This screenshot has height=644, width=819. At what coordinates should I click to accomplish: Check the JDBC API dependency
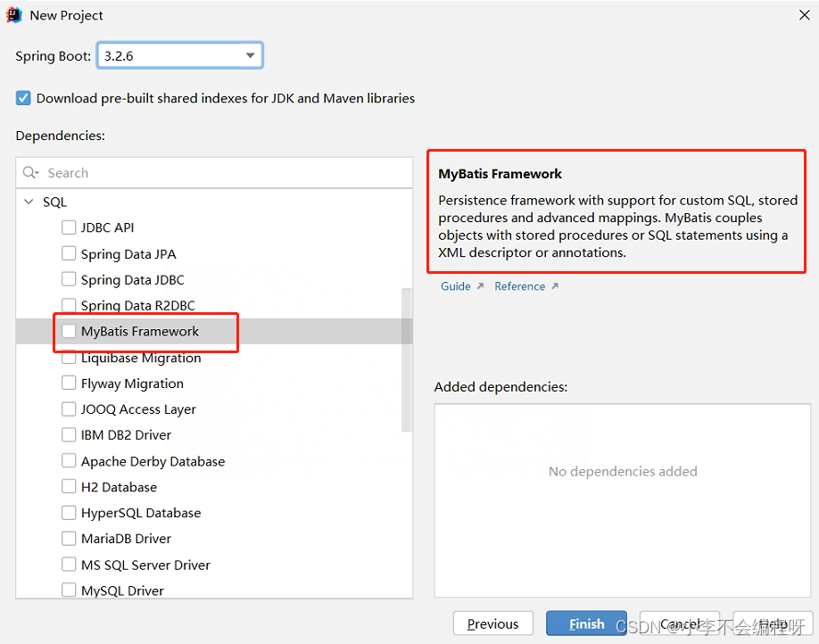click(x=69, y=227)
